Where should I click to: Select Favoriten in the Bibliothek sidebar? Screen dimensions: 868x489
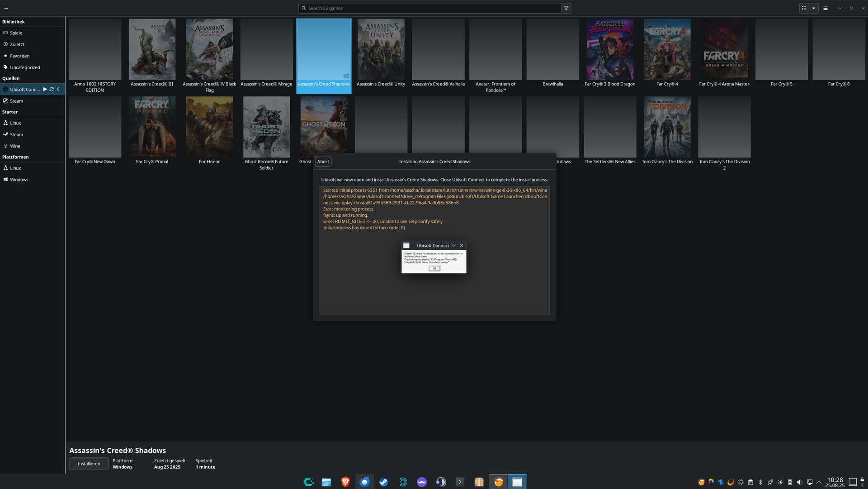[19, 56]
